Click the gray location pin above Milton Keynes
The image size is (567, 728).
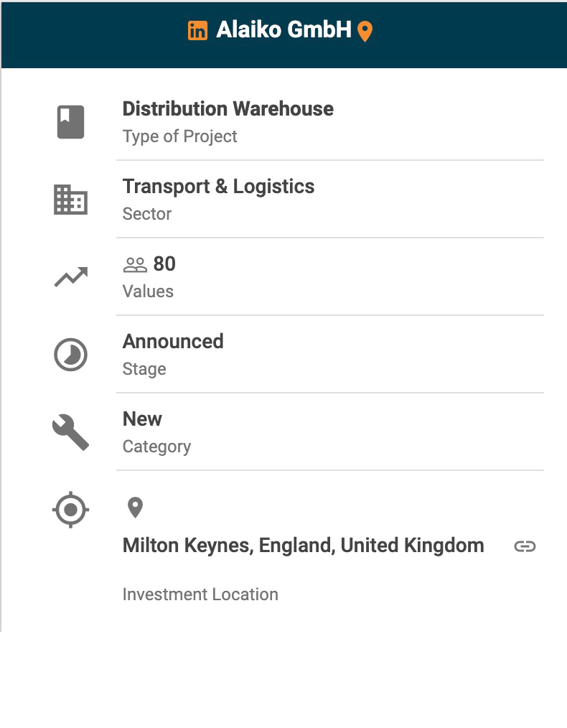pos(135,508)
